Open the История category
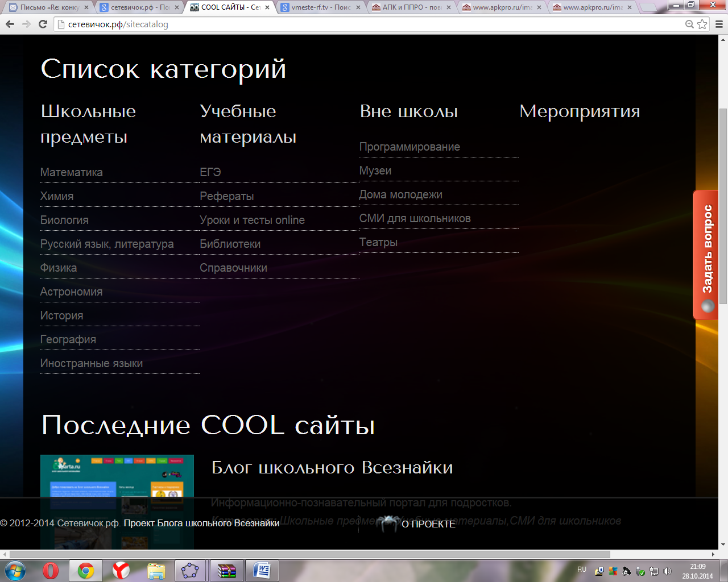The width and height of the screenshot is (728, 582). pos(61,315)
